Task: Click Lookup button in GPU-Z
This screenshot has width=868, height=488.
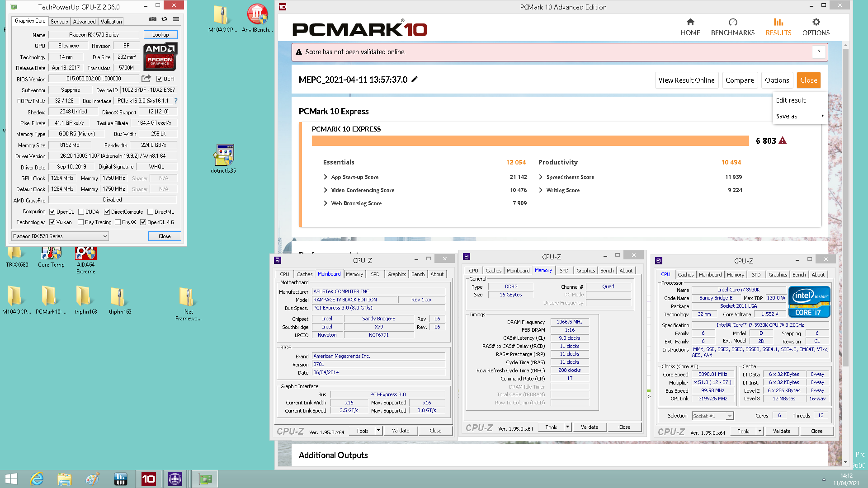Action: [160, 35]
